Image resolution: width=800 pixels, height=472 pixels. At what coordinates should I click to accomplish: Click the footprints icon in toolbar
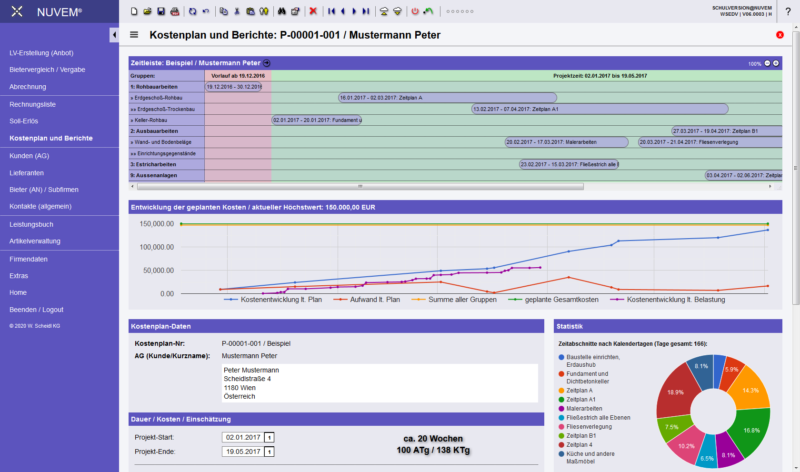pyautogui.click(x=264, y=11)
